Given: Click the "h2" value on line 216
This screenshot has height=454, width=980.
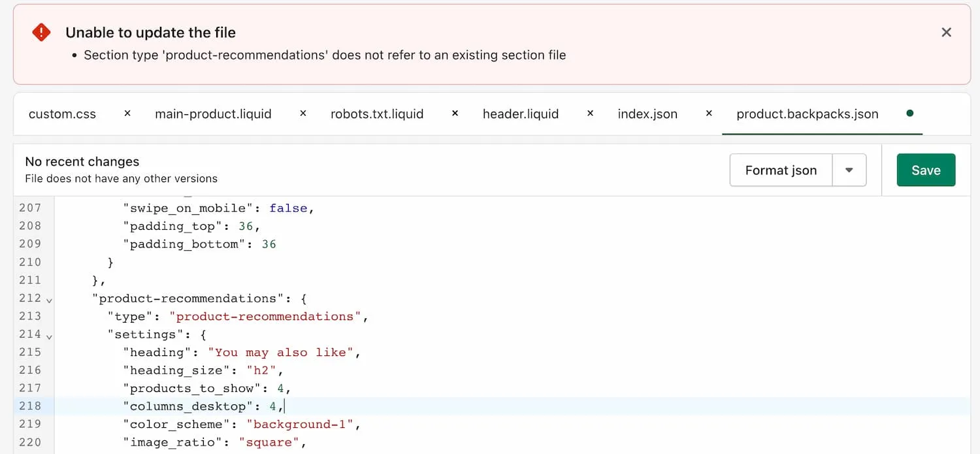Looking at the screenshot, I should click(x=261, y=370).
